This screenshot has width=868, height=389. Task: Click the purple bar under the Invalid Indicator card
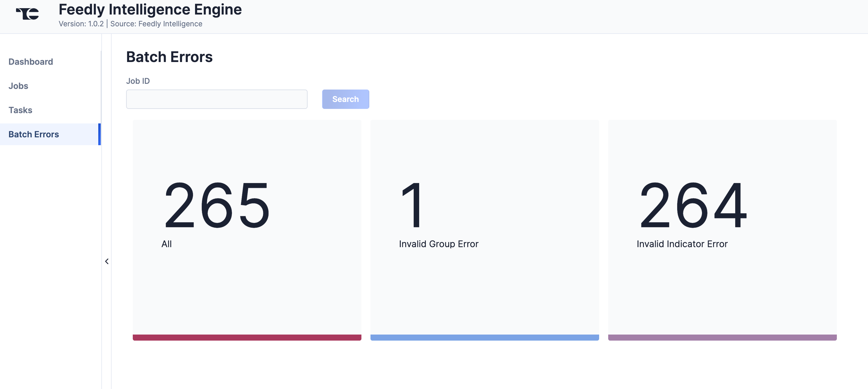[722, 337]
